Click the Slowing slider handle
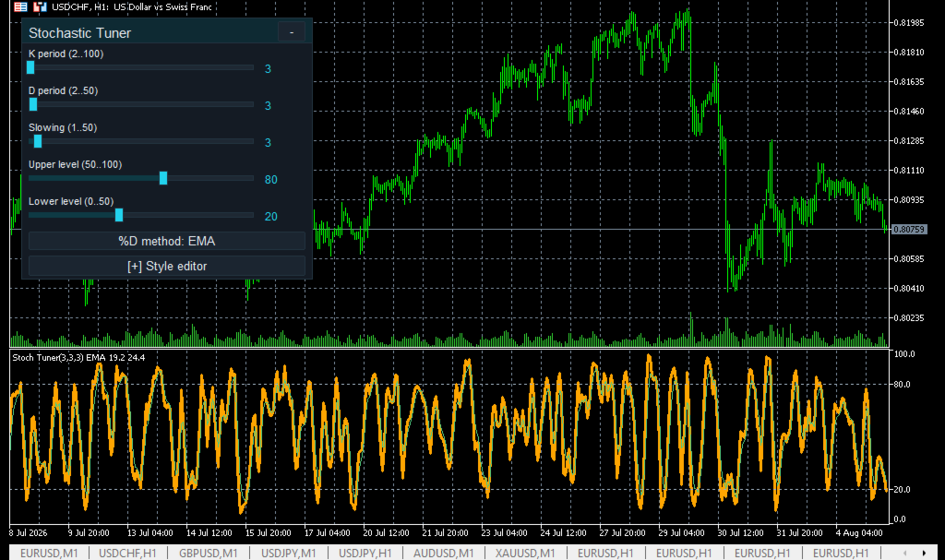 click(x=37, y=141)
